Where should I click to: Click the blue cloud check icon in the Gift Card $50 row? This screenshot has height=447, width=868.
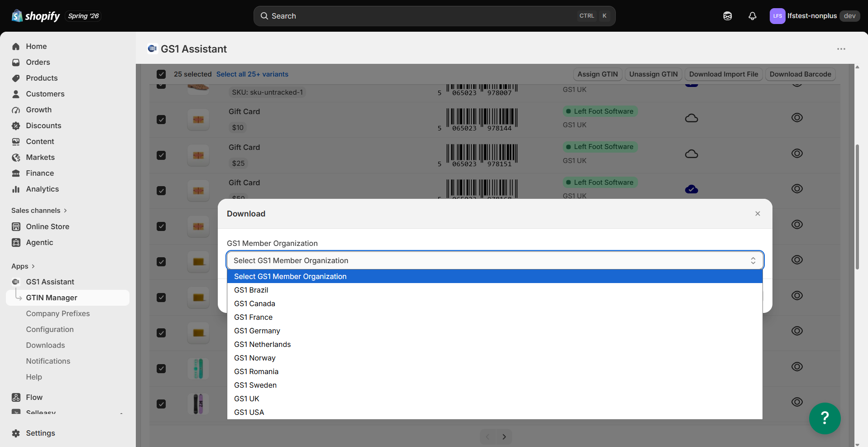pos(691,189)
